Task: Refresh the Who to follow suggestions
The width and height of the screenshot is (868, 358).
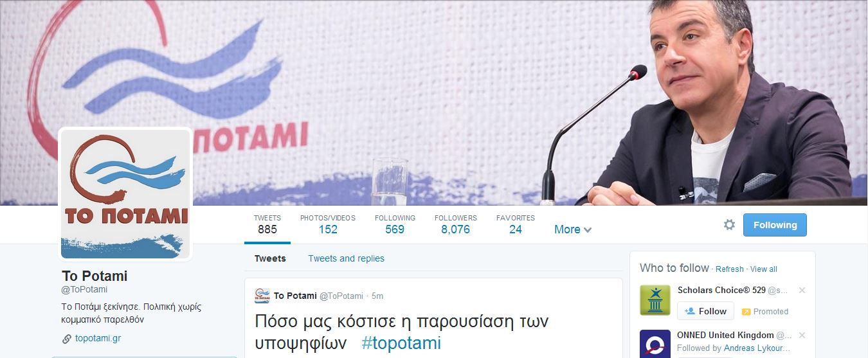Action: tap(729, 269)
